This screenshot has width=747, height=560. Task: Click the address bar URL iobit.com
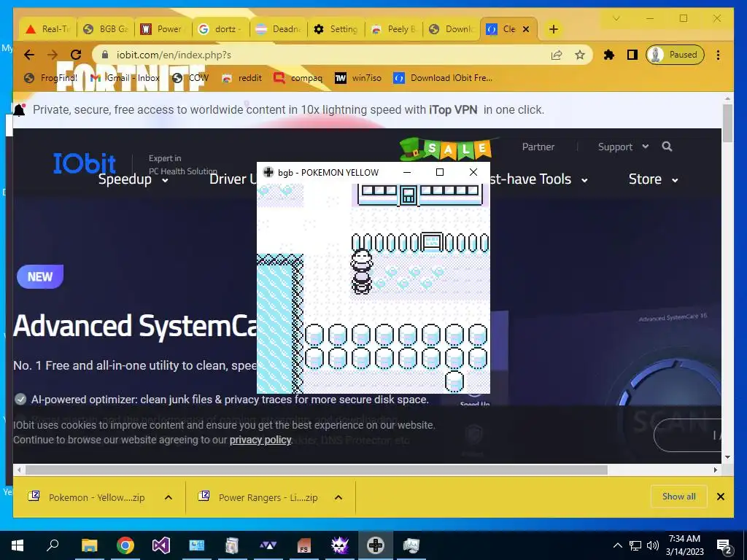[174, 55]
